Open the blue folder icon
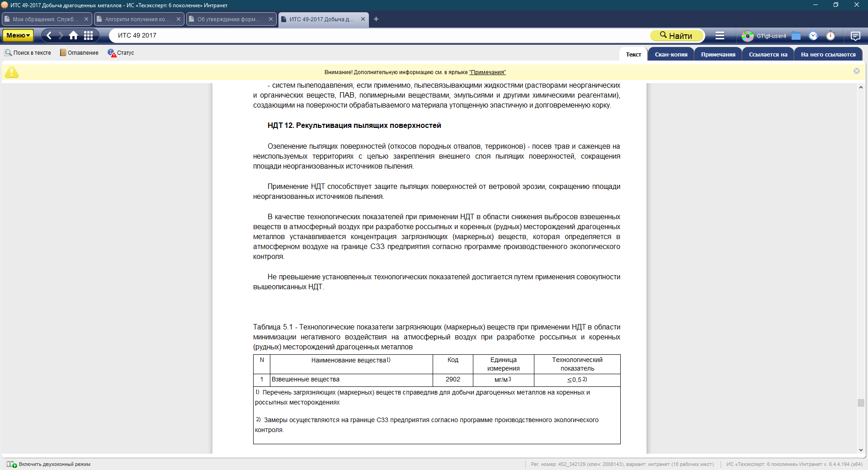Image resolution: width=868 pixels, height=470 pixels. pos(796,36)
